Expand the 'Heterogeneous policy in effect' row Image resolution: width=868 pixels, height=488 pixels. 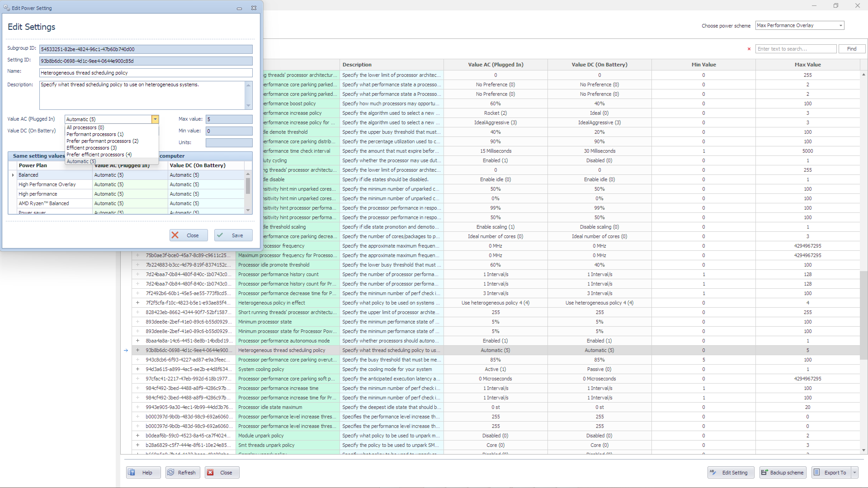pos(137,303)
